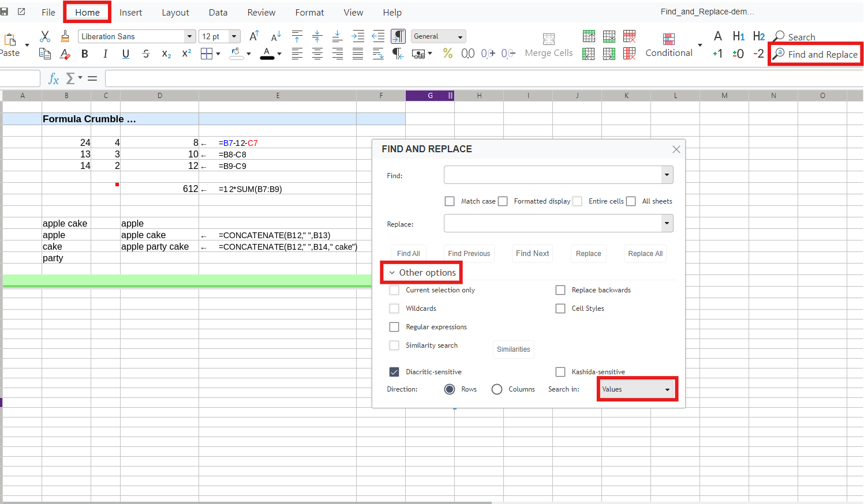Image resolution: width=864 pixels, height=504 pixels.
Task: Enable the Regular expressions checkbox
Action: [394, 327]
